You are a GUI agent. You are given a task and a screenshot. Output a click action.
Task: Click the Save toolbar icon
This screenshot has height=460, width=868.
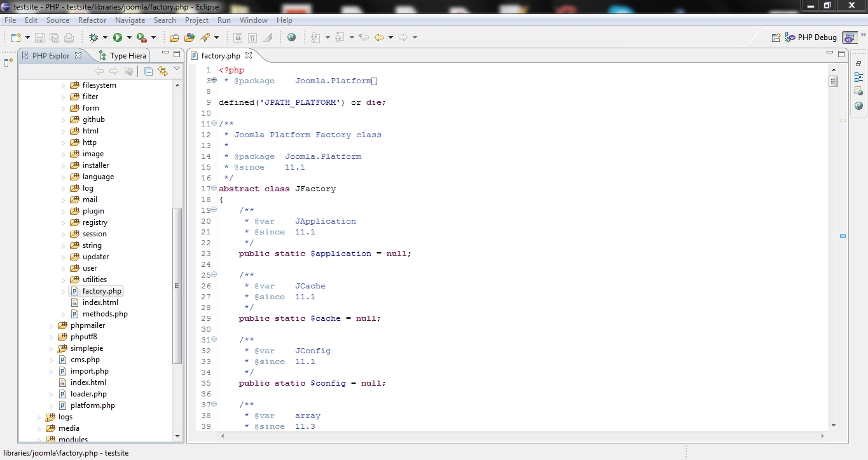click(39, 37)
